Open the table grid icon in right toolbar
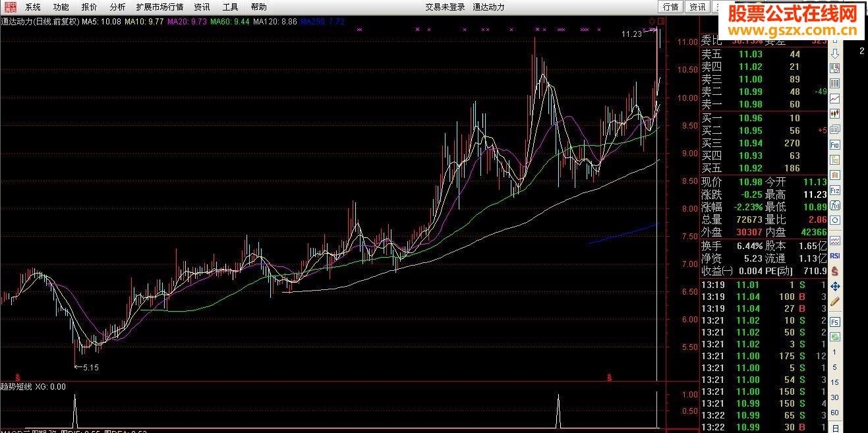 coord(835,84)
